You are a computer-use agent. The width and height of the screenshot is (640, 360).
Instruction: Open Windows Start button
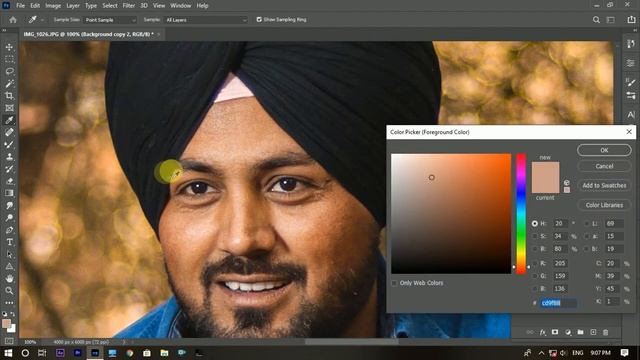[x=8, y=353]
